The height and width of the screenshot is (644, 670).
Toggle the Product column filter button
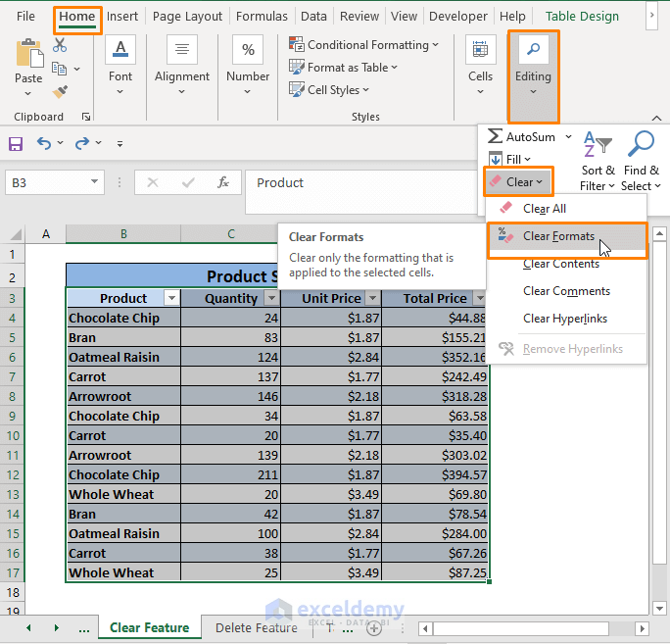point(171,298)
